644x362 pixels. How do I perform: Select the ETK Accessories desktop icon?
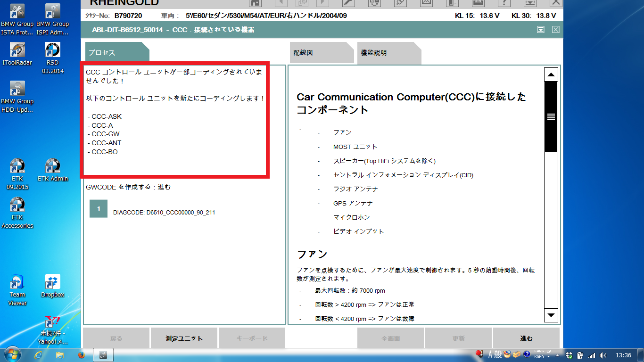click(x=17, y=213)
